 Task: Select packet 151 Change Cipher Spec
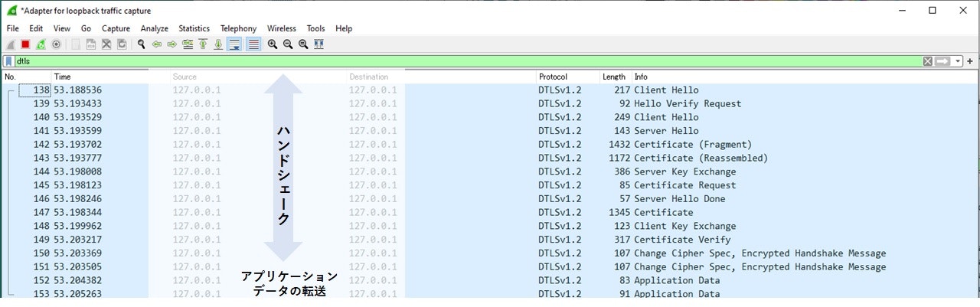pyautogui.click(x=490, y=266)
